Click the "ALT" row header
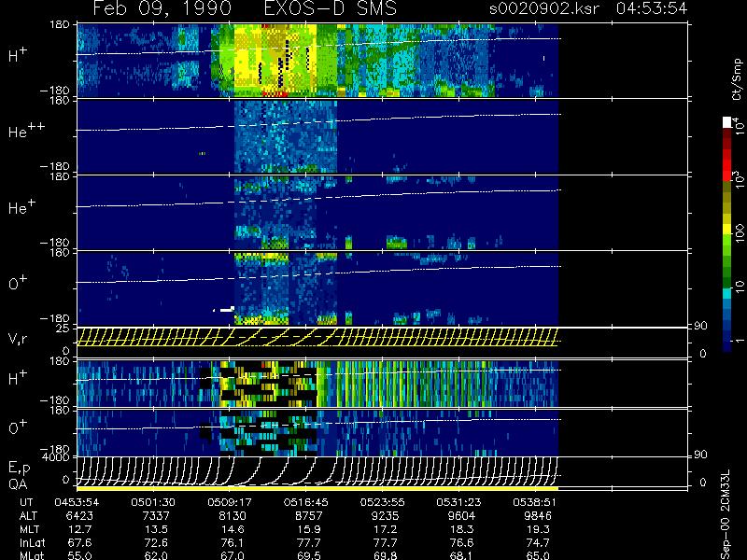The width and height of the screenshot is (747, 560). [x=28, y=516]
